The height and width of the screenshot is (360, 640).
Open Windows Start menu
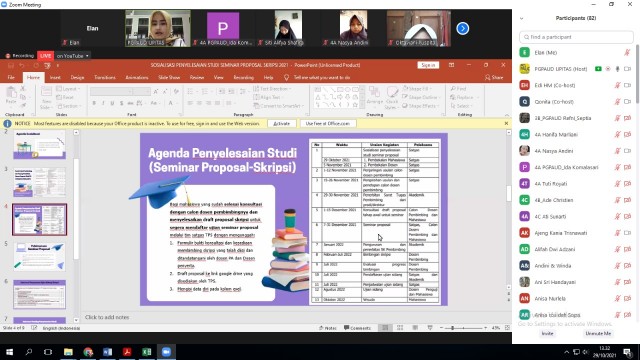click(9, 352)
